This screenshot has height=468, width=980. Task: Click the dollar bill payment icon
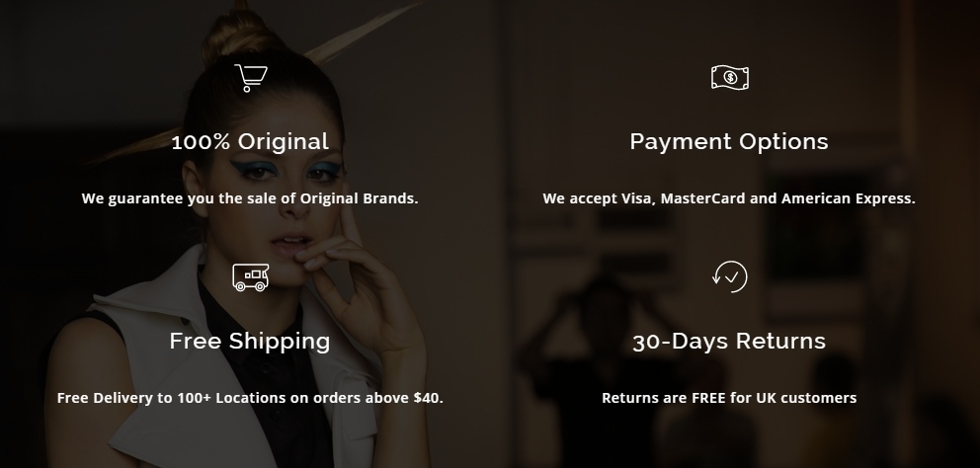tap(729, 77)
